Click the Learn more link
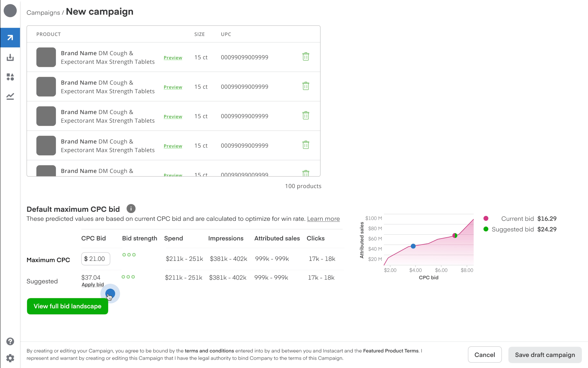 pyautogui.click(x=323, y=218)
